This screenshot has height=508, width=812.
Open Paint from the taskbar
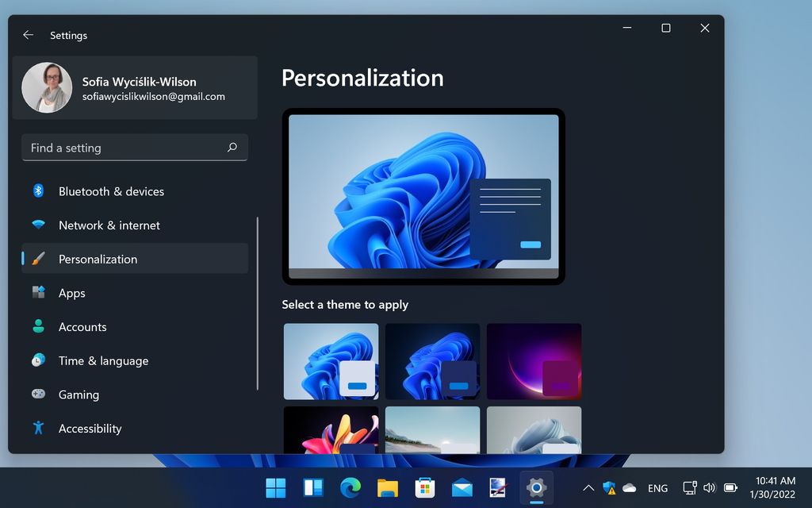coord(498,488)
